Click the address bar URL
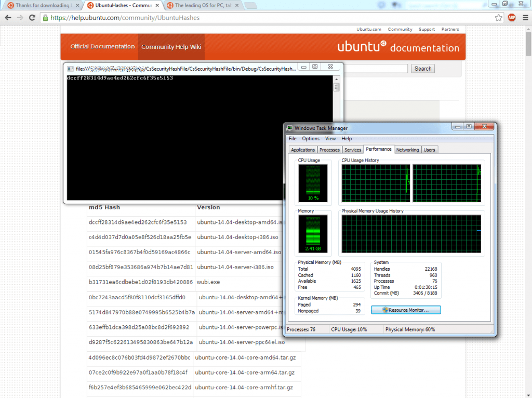This screenshot has height=398, width=532. click(125, 18)
